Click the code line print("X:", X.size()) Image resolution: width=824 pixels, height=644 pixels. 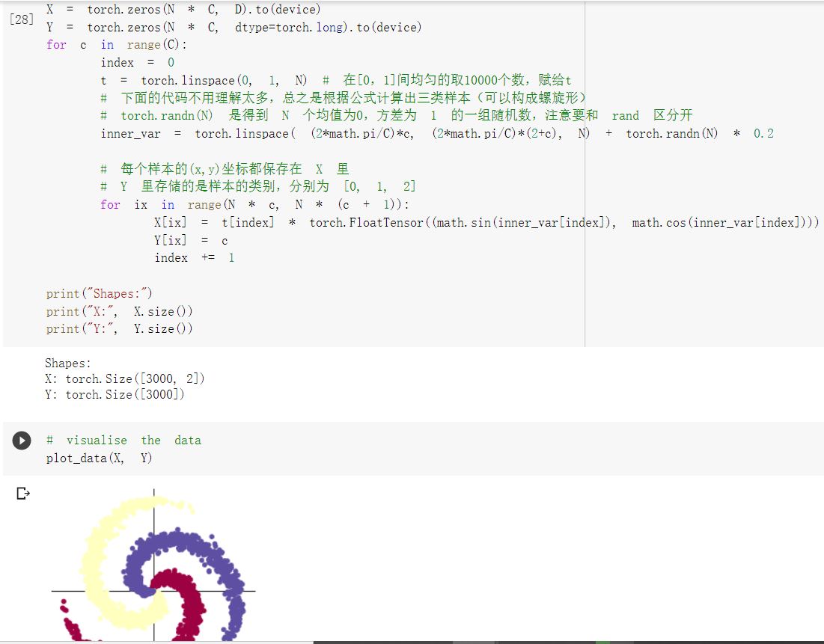(119, 311)
